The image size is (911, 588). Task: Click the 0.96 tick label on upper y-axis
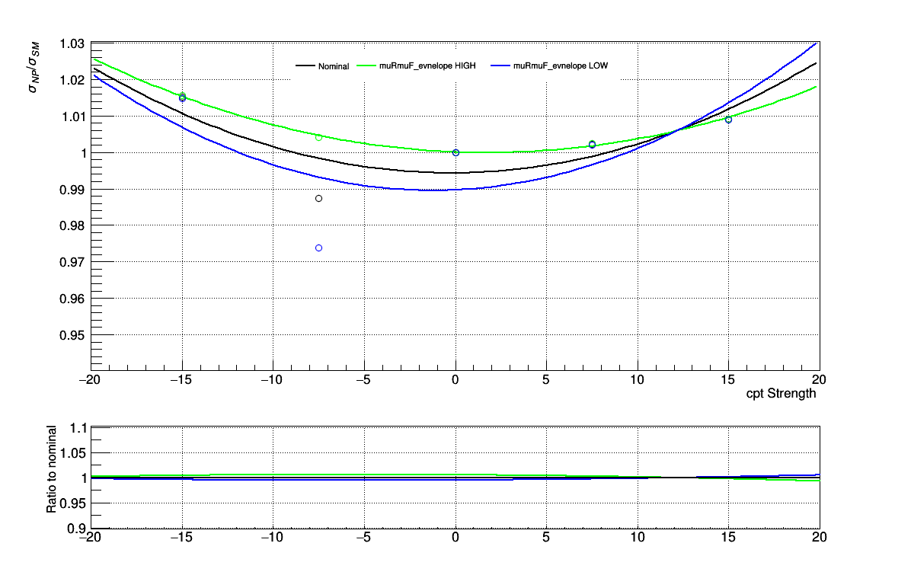pos(72,299)
